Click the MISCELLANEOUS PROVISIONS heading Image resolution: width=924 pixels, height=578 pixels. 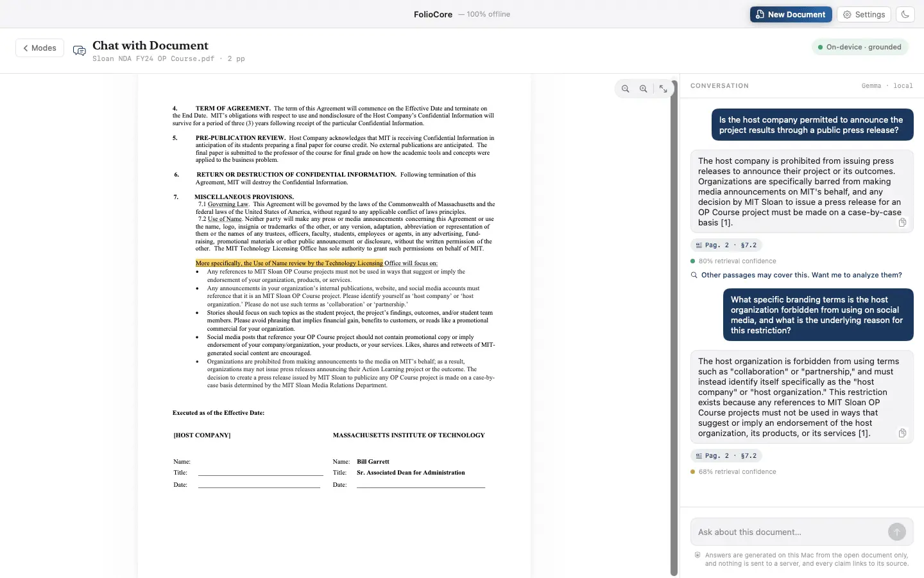pos(244,197)
